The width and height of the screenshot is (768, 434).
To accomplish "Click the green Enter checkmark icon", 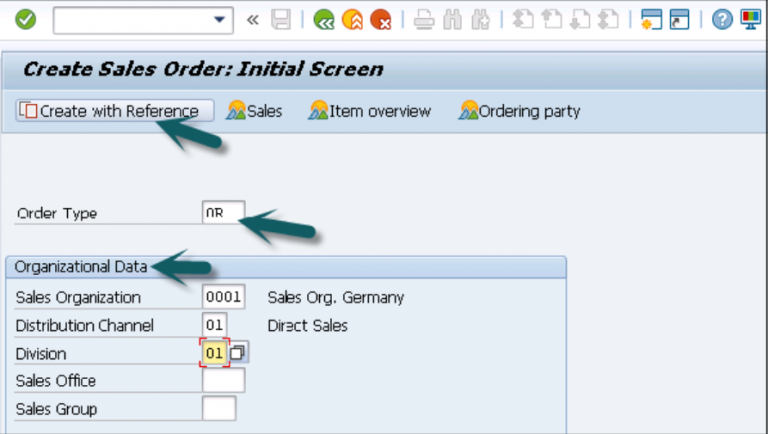I will coord(26,19).
